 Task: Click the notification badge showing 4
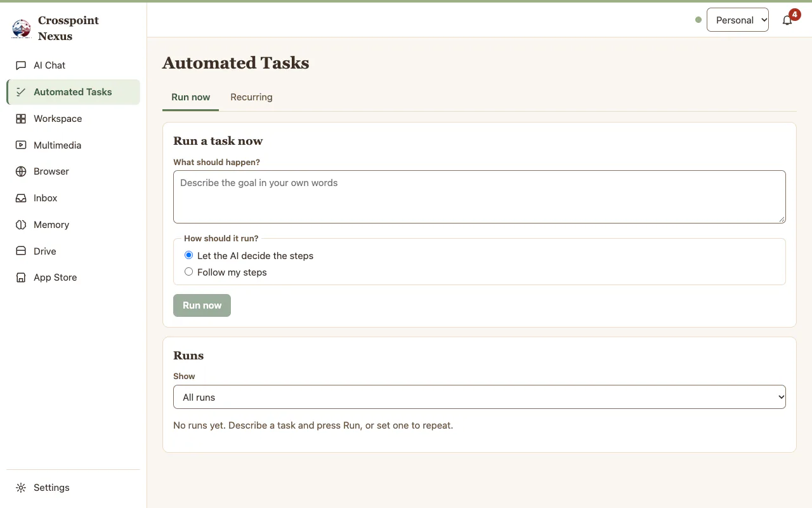[x=794, y=14]
